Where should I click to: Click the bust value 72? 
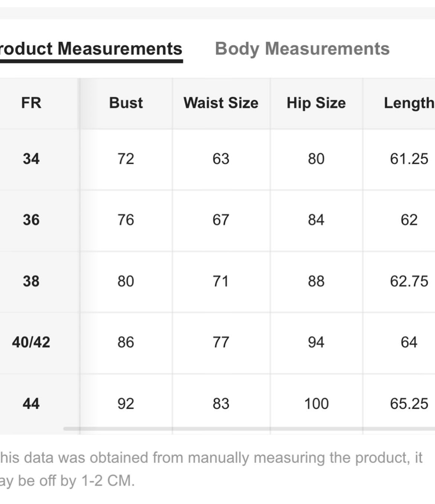pos(126,159)
